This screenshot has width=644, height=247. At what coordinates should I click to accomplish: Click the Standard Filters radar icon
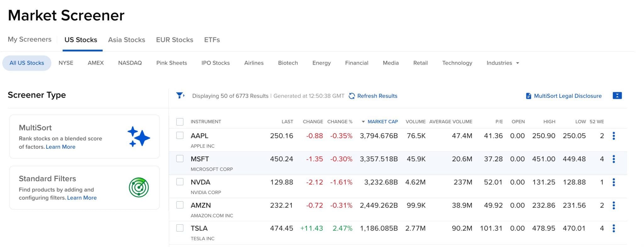point(139,187)
